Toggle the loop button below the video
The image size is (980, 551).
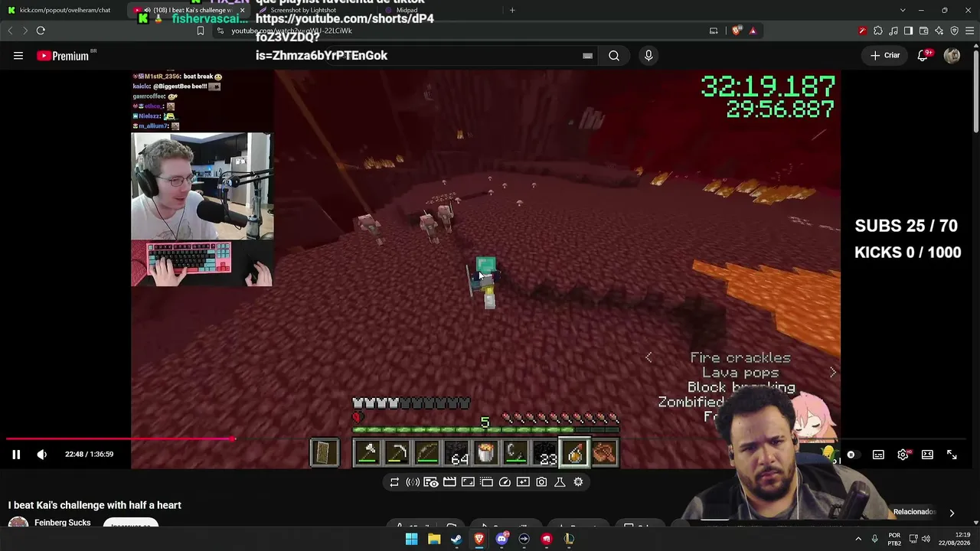(394, 482)
